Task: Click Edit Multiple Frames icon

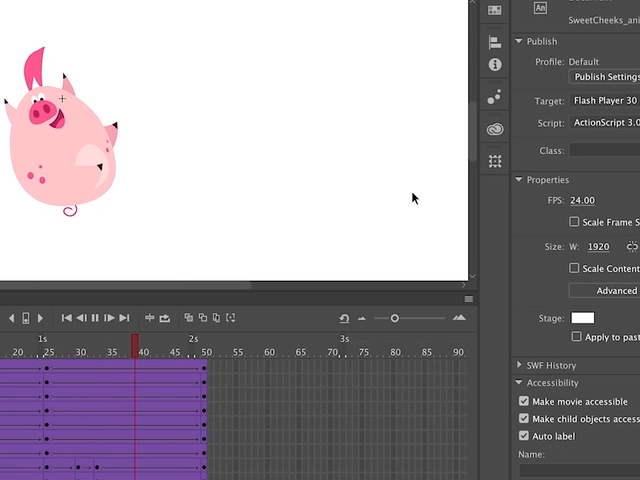Action: [x=216, y=318]
